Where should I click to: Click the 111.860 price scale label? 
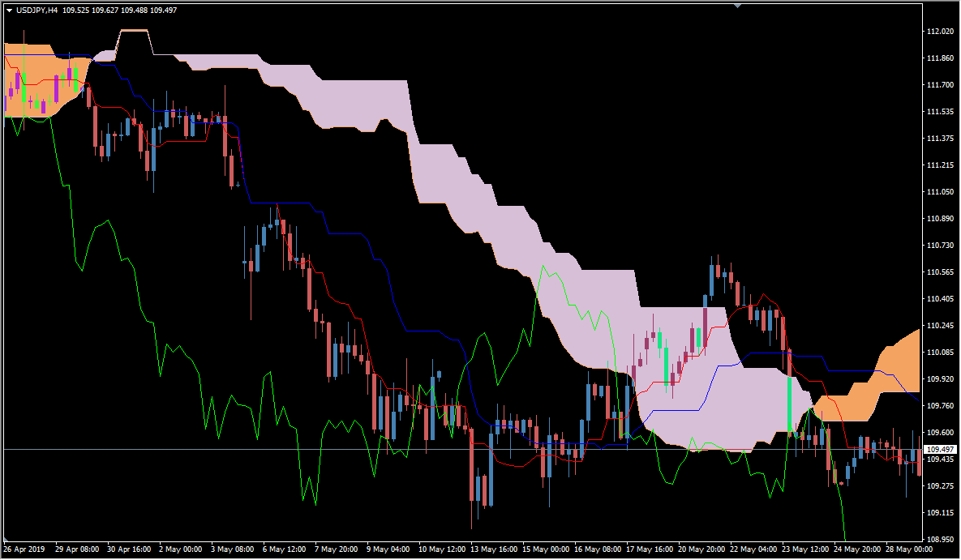pyautogui.click(x=940, y=58)
